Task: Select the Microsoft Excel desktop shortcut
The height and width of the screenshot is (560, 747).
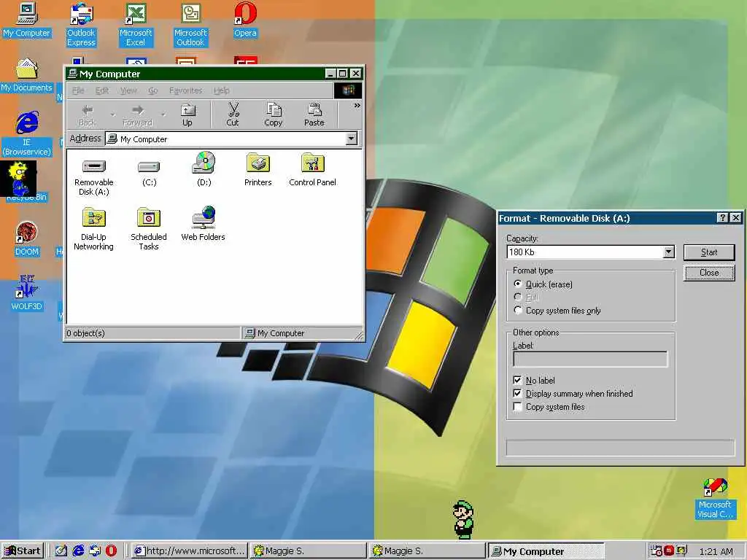Action: tap(136, 25)
